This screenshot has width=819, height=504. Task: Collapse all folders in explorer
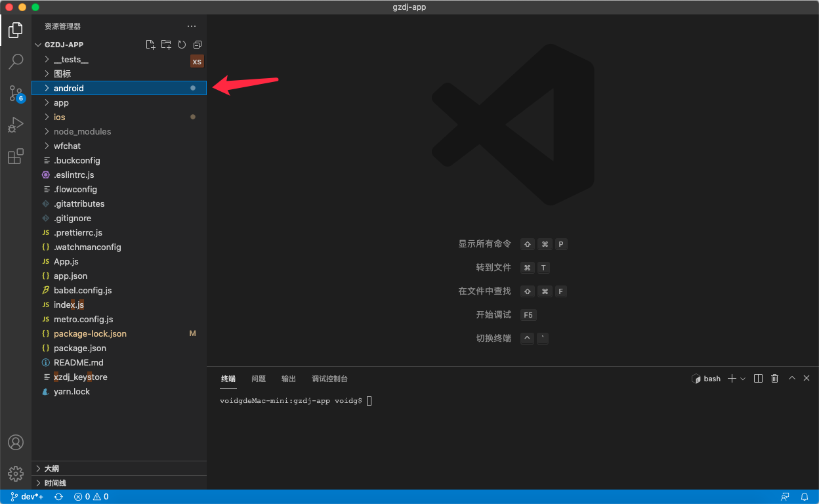pyautogui.click(x=198, y=45)
